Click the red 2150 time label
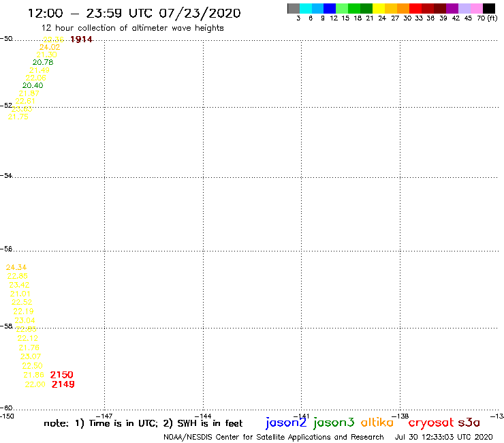 pos(62,375)
